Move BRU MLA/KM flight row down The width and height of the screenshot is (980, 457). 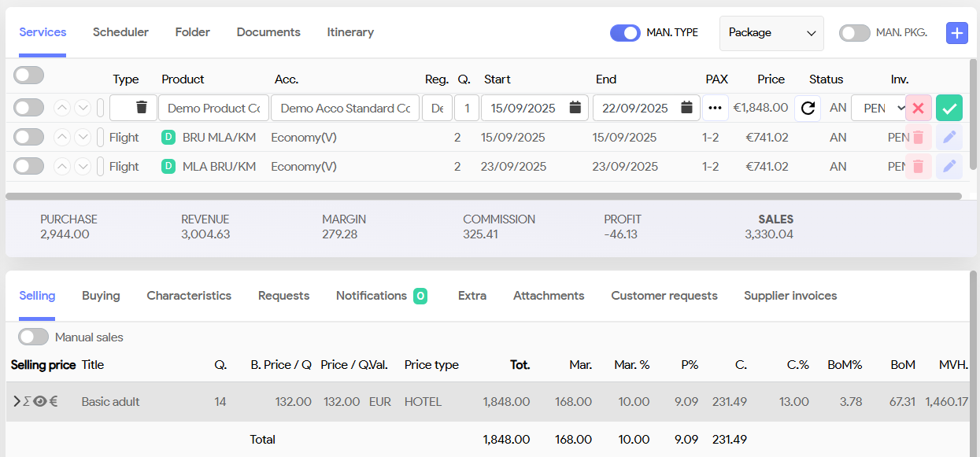(83, 138)
